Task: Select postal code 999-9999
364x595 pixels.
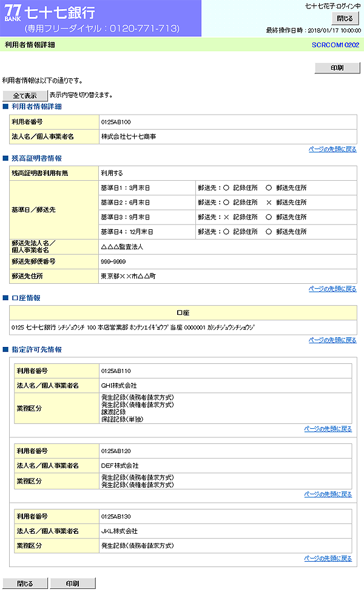Action: (x=113, y=261)
